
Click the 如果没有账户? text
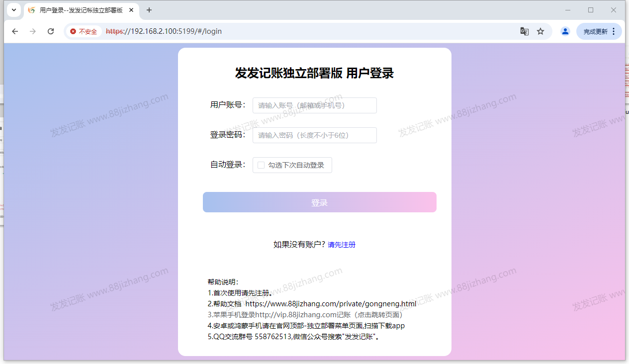pos(299,245)
